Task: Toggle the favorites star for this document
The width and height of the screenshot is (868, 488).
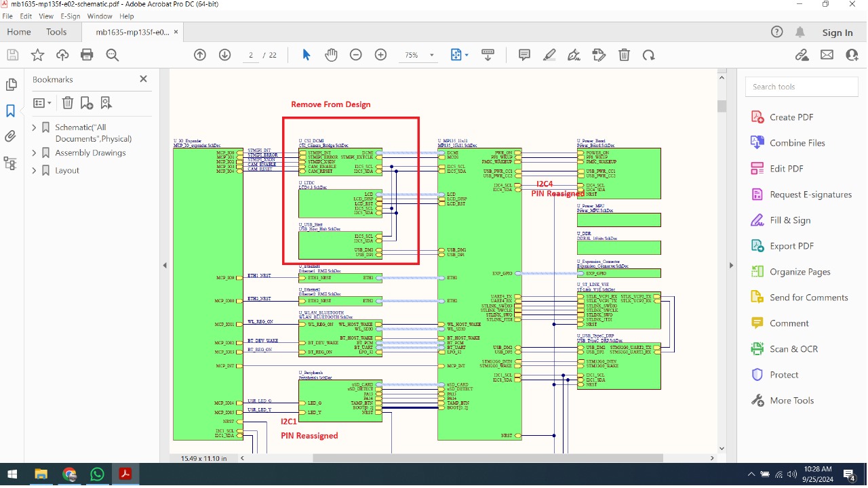Action: [x=37, y=55]
